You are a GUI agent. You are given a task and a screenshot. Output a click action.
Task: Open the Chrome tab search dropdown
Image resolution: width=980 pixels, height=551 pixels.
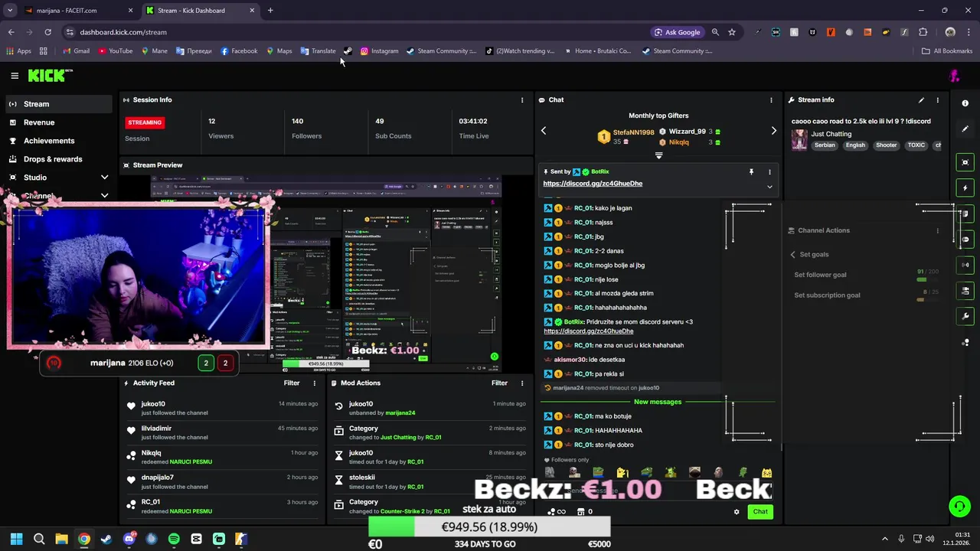click(x=10, y=11)
